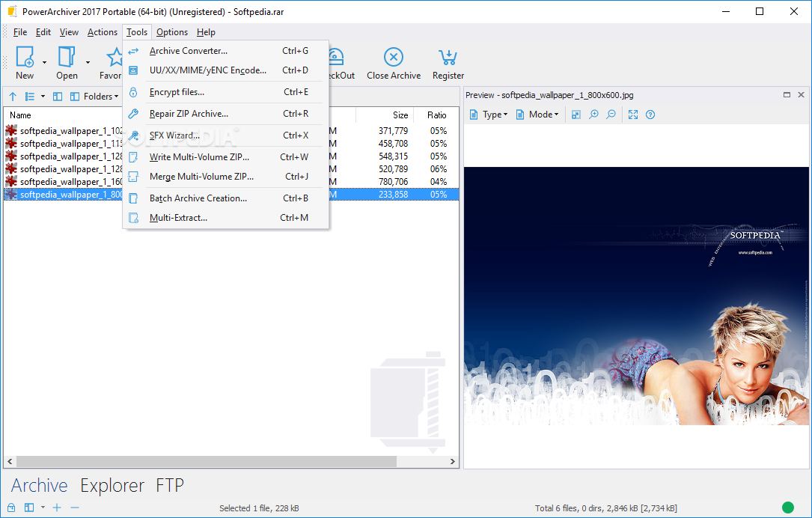
Task: Click the New archive toolbar icon
Action: tap(25, 56)
